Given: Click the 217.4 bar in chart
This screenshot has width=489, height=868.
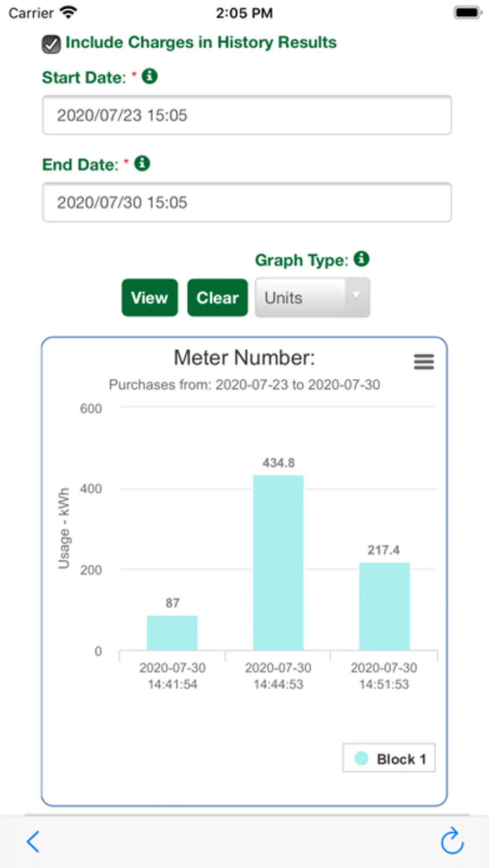Looking at the screenshot, I should [384, 606].
